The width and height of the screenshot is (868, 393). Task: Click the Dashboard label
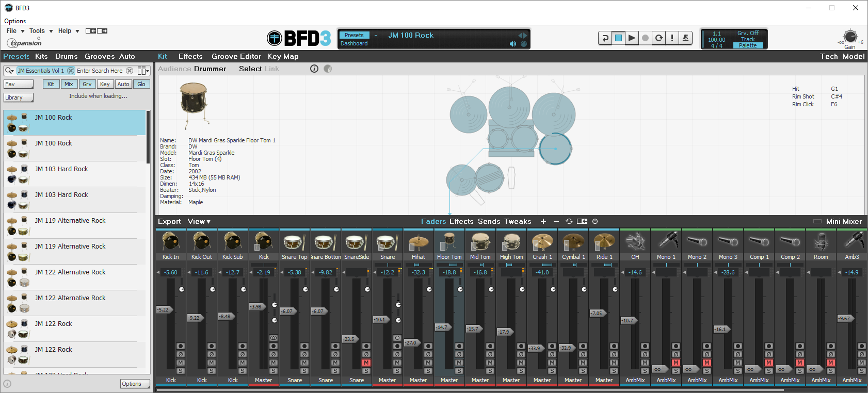354,43
